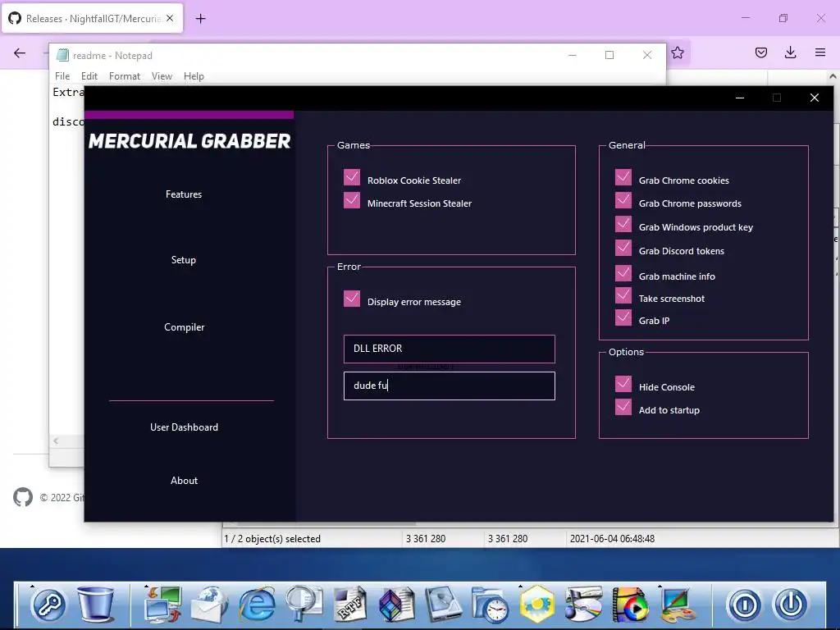The height and width of the screenshot is (630, 840).
Task: Open the Edit menu in Notepad
Action: (89, 76)
